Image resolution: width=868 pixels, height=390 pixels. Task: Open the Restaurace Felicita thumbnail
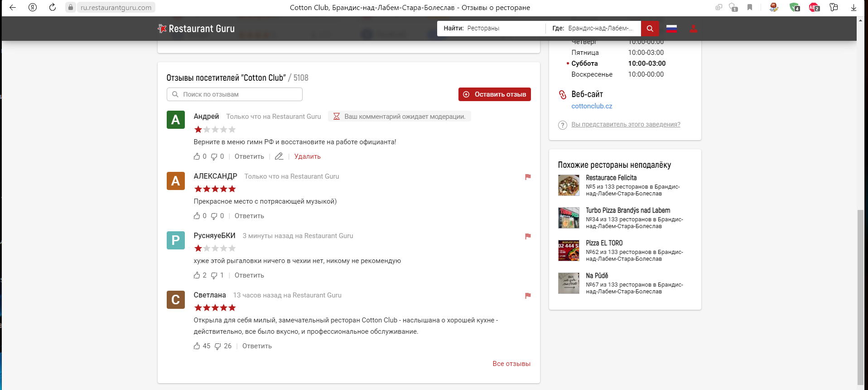pos(569,185)
